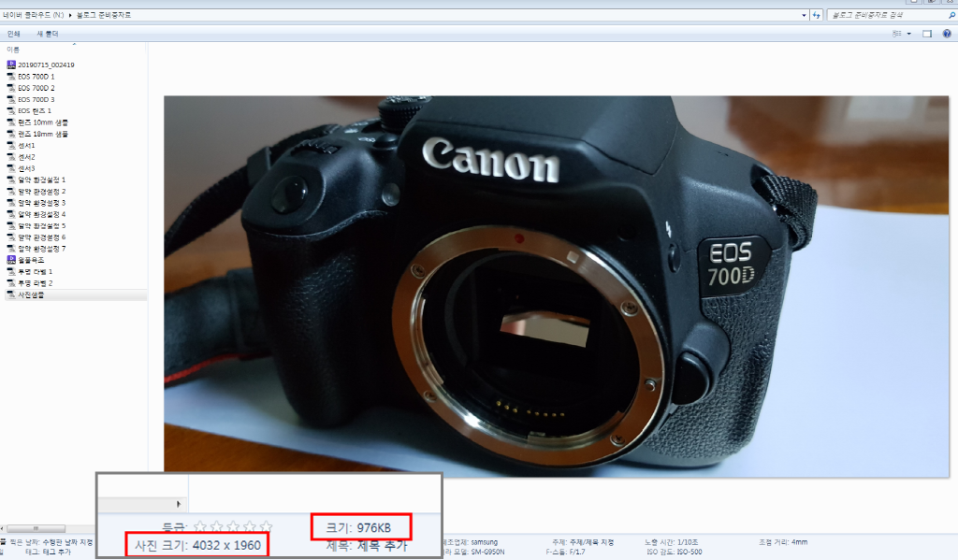Click manufacturer value samsung in details pane
Viewport: 958px width, 560px height.
484,542
